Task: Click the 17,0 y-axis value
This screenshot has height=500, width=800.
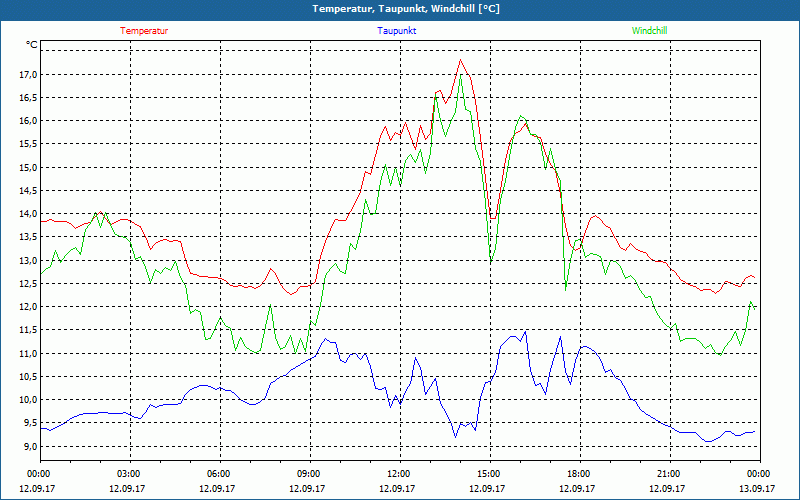Action: [27, 74]
